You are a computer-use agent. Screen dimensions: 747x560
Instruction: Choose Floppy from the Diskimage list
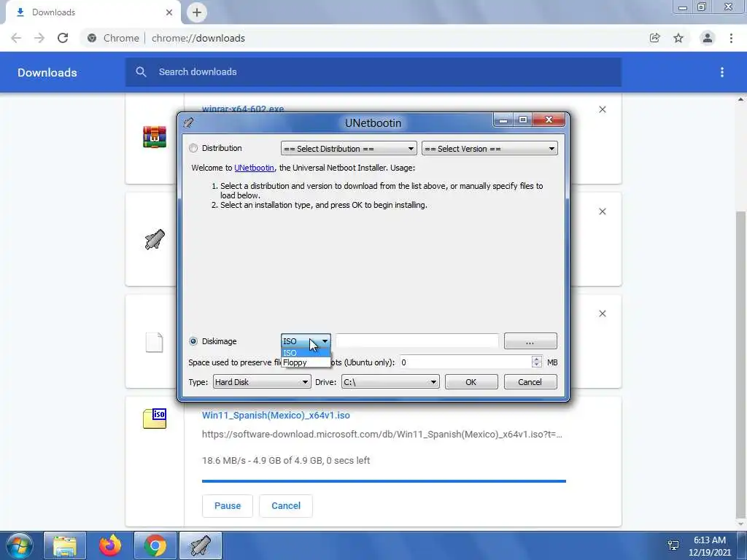[306, 362]
